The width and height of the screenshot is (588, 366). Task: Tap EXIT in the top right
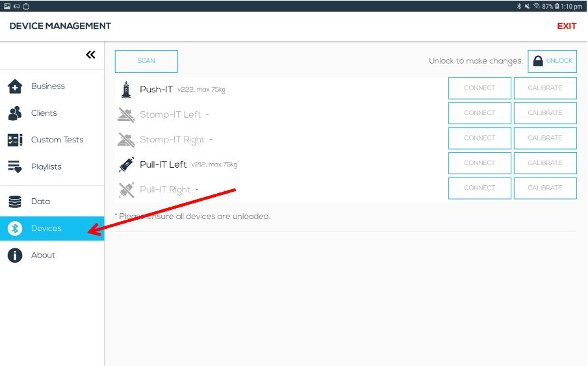pos(567,26)
